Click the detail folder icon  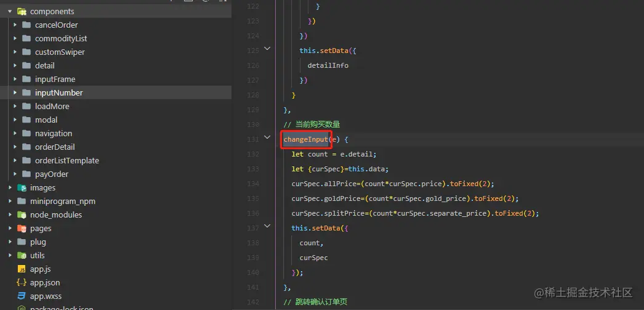(26, 66)
